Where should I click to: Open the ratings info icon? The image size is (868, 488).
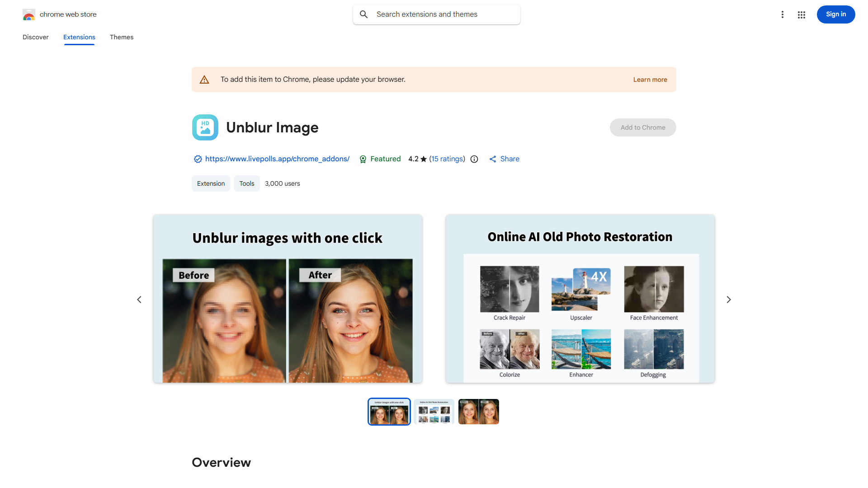[x=474, y=159]
